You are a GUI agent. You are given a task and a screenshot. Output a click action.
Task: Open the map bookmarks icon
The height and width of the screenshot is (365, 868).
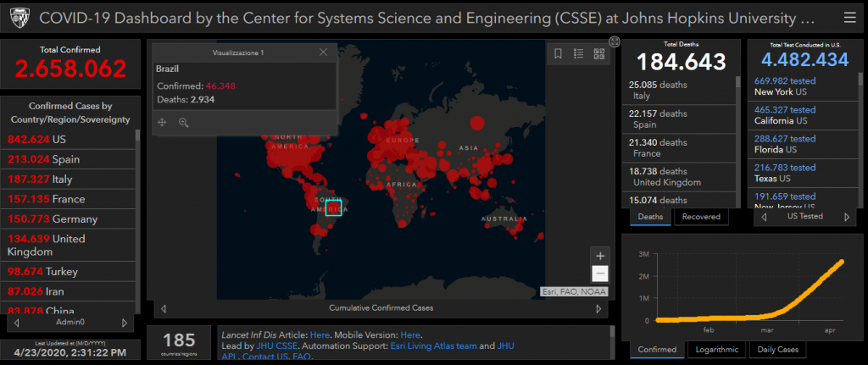click(558, 53)
